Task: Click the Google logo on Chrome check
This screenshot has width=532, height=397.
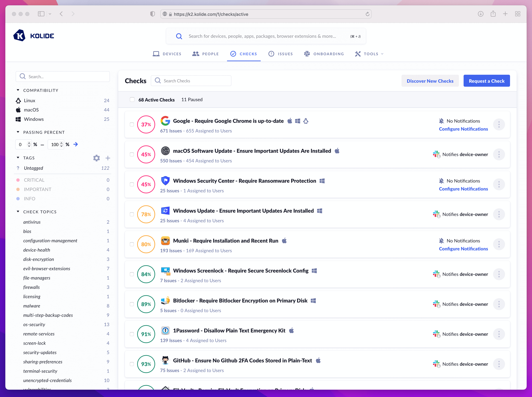Action: [165, 121]
